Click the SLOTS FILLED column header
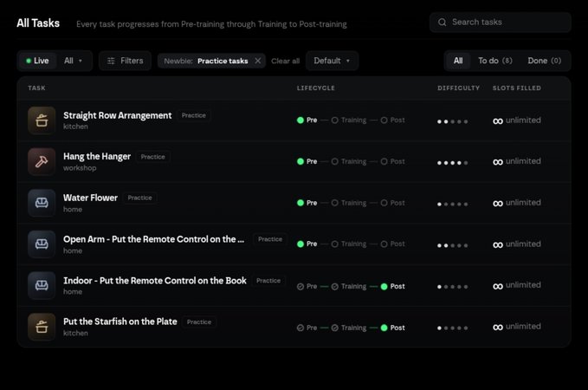This screenshot has width=588, height=390. click(x=517, y=88)
